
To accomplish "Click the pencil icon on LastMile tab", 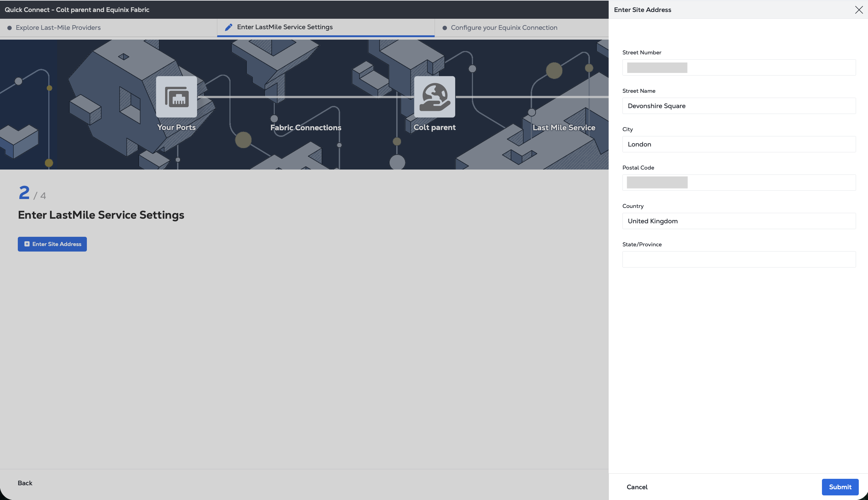I will pyautogui.click(x=228, y=27).
